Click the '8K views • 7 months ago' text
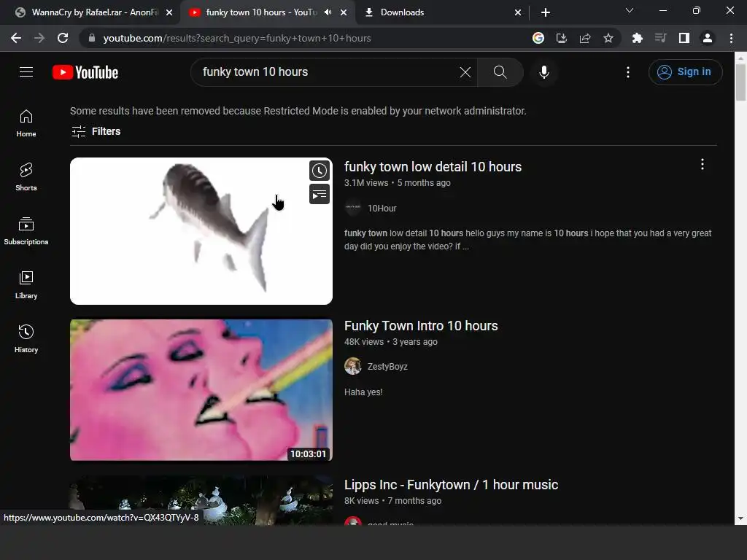 pyautogui.click(x=392, y=501)
